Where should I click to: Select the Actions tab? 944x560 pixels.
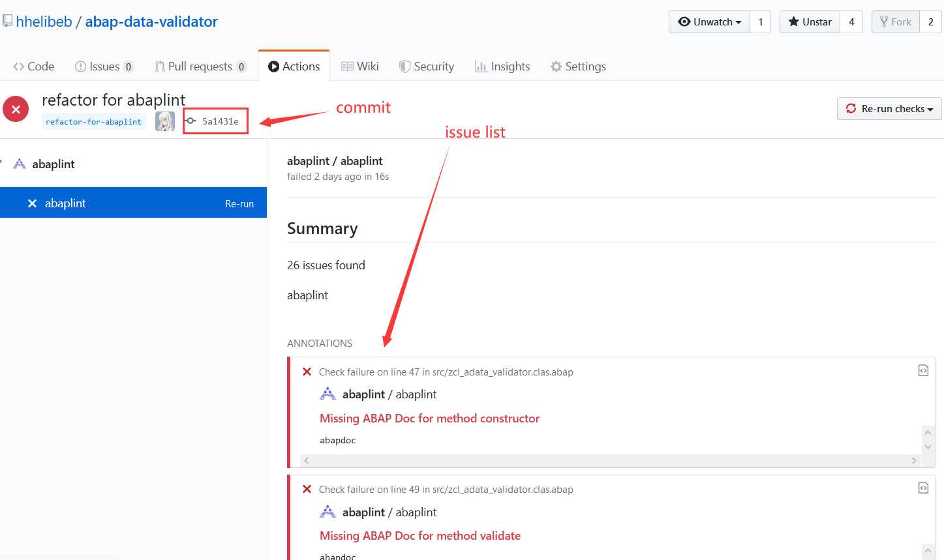(x=294, y=66)
